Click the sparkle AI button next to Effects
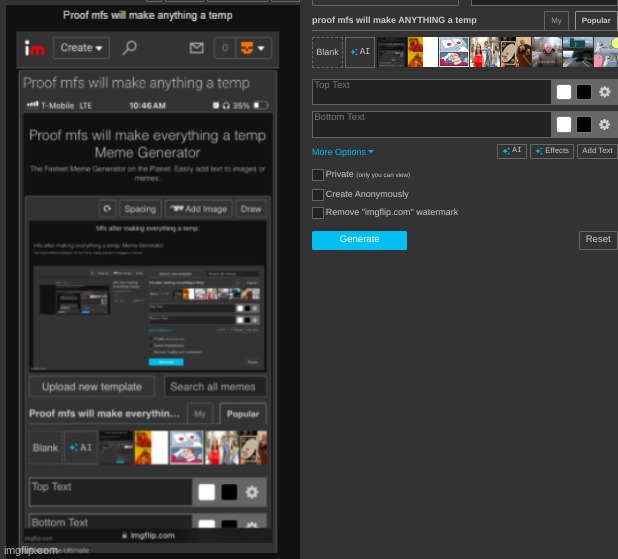This screenshot has width=618, height=559. [512, 151]
